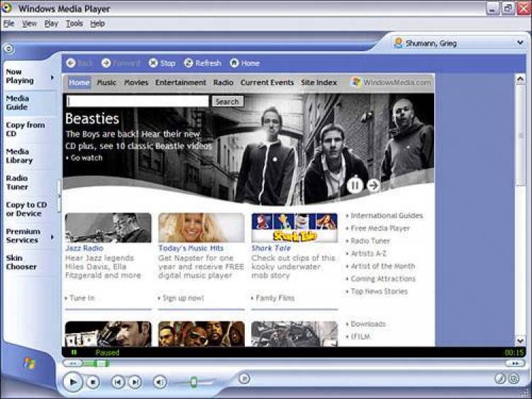This screenshot has height=399, width=532.
Task: Open the File menu
Action: [9, 23]
